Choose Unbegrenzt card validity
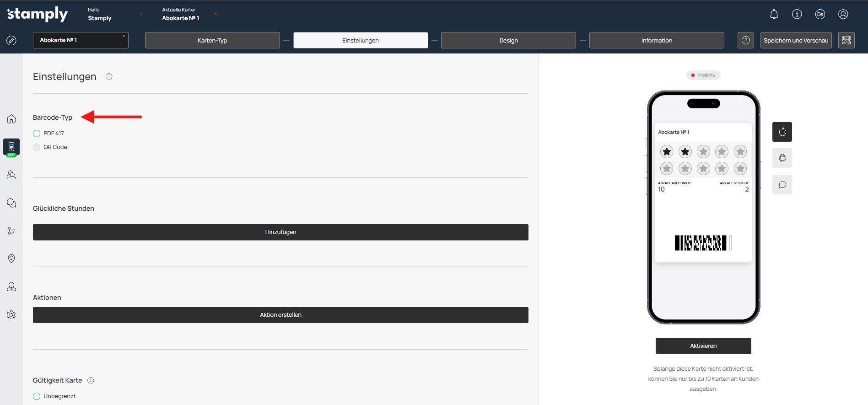 [37, 396]
